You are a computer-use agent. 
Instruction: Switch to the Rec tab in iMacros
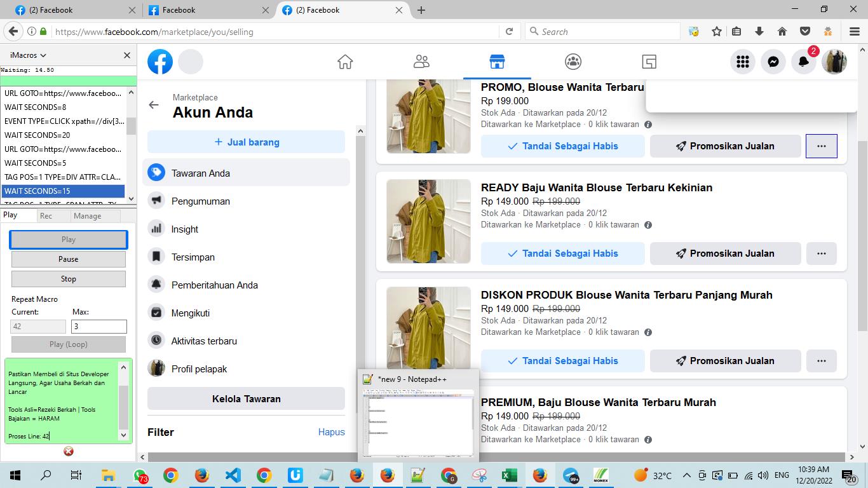tap(46, 216)
